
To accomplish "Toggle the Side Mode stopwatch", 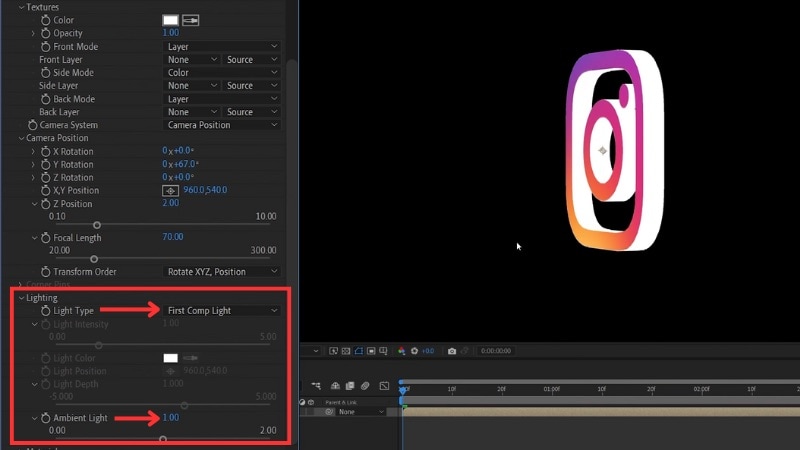I will pyautogui.click(x=45, y=72).
